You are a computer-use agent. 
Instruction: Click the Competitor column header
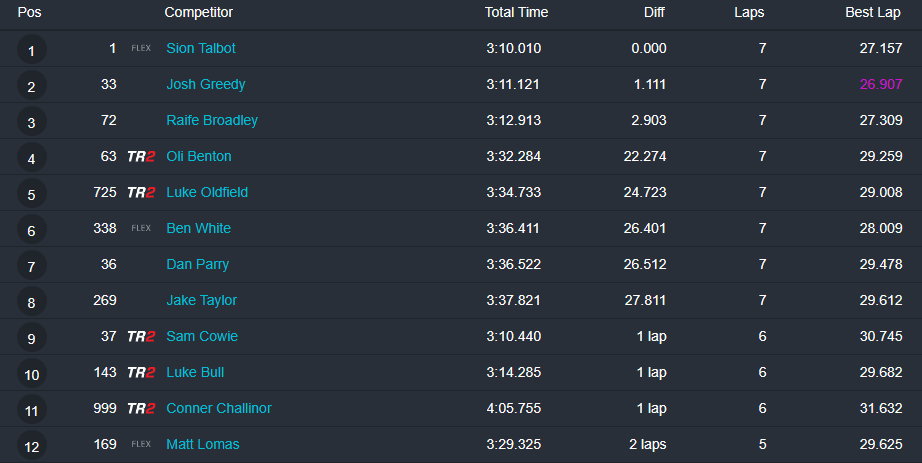tap(199, 13)
